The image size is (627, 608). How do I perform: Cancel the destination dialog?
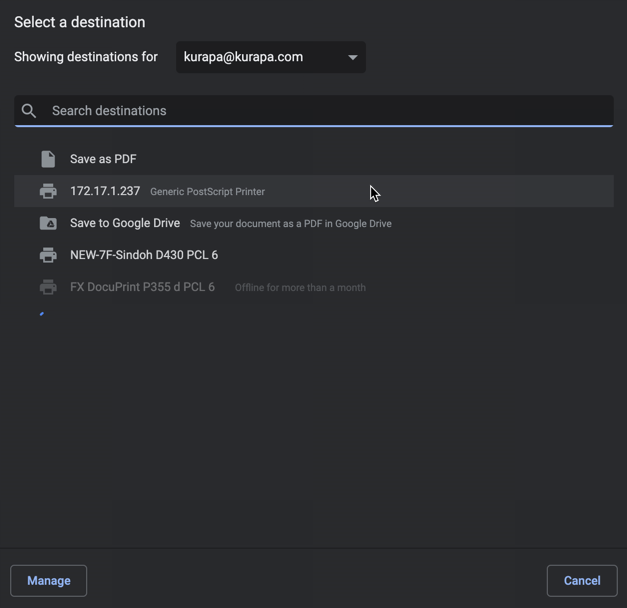point(581,581)
